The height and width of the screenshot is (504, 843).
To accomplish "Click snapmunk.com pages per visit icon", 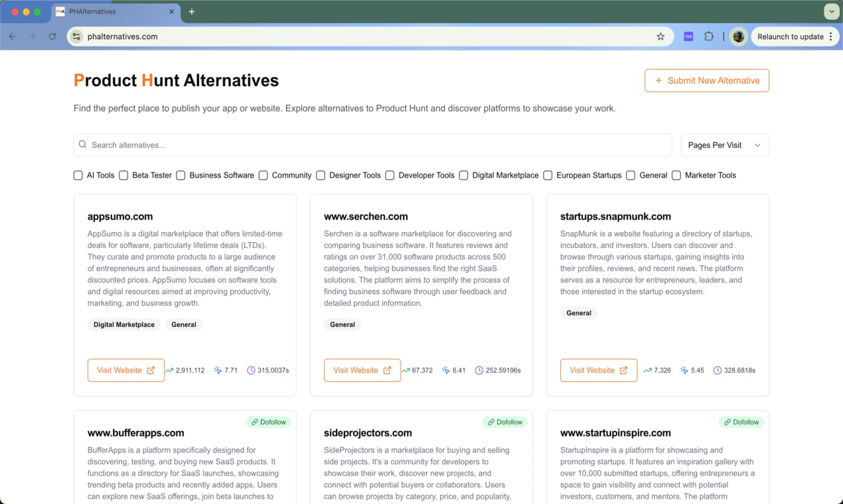I will [x=684, y=370].
